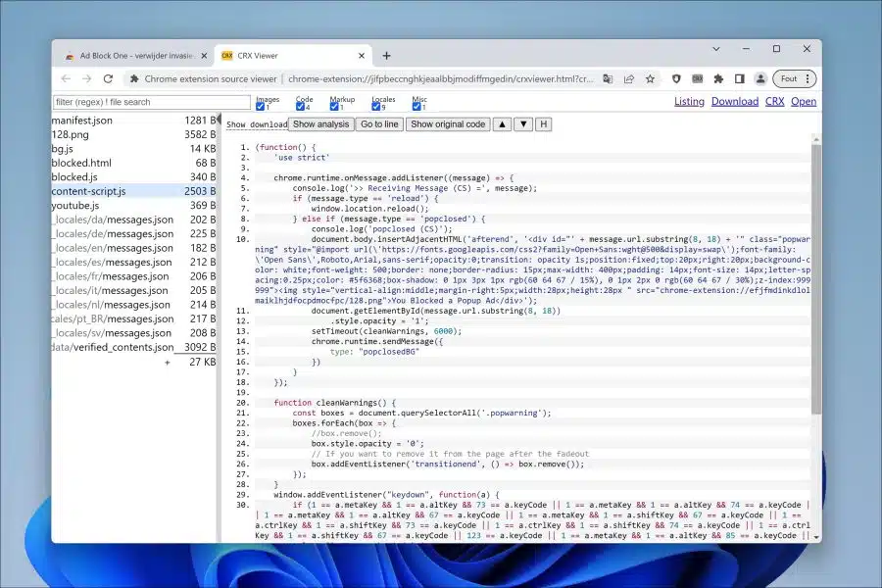Open _locales/de/messages.json file
882x588 pixels.
(x=134, y=233)
